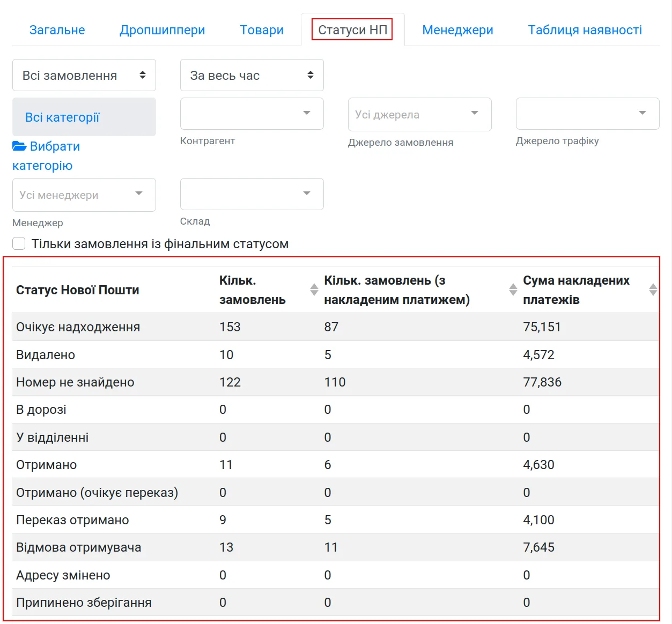Click the 4,572 sum in Видалено row
This screenshot has width=672, height=624.
pyautogui.click(x=538, y=355)
